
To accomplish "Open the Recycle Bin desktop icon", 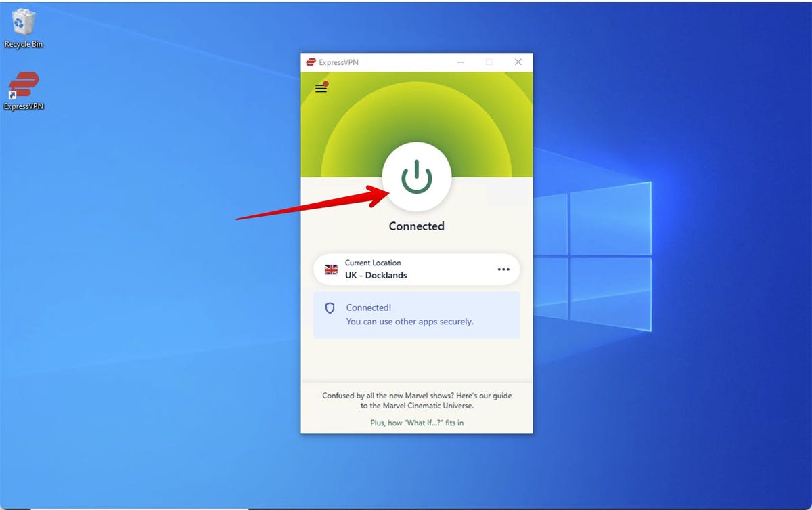I will 24,28.
